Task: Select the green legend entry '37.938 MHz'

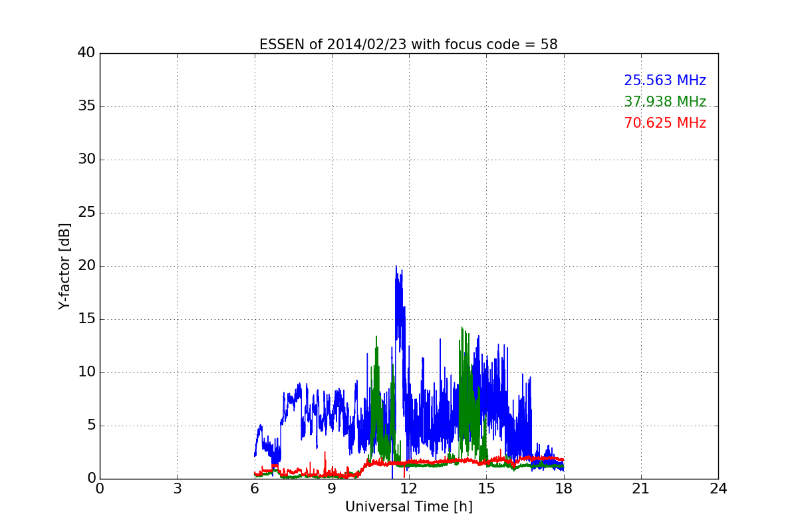Action: point(665,102)
